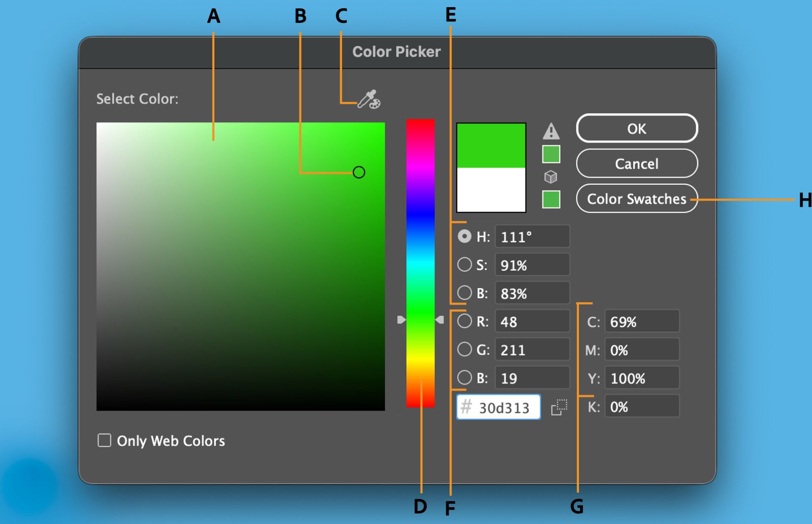Image resolution: width=812 pixels, height=524 pixels.
Task: Select the B (brightness) radio button
Action: coord(464,293)
